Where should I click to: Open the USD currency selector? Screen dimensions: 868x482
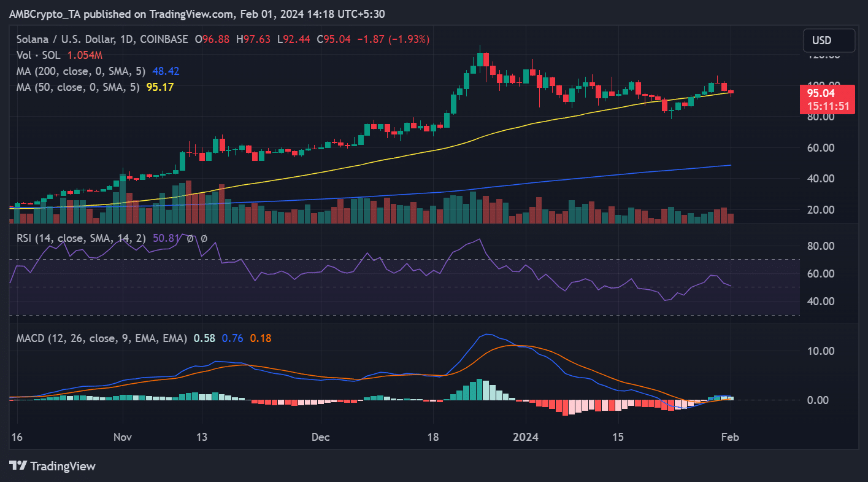coord(829,41)
